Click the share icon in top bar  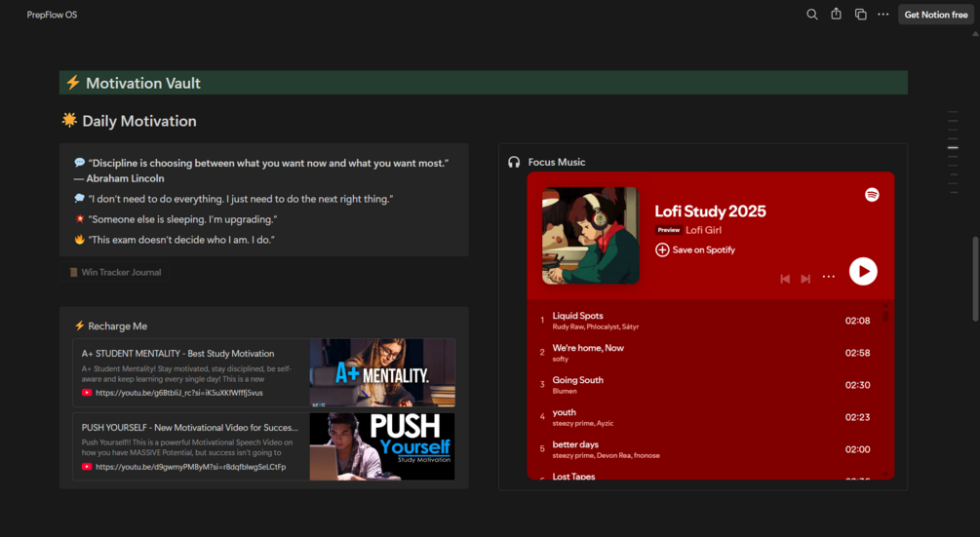tap(837, 14)
